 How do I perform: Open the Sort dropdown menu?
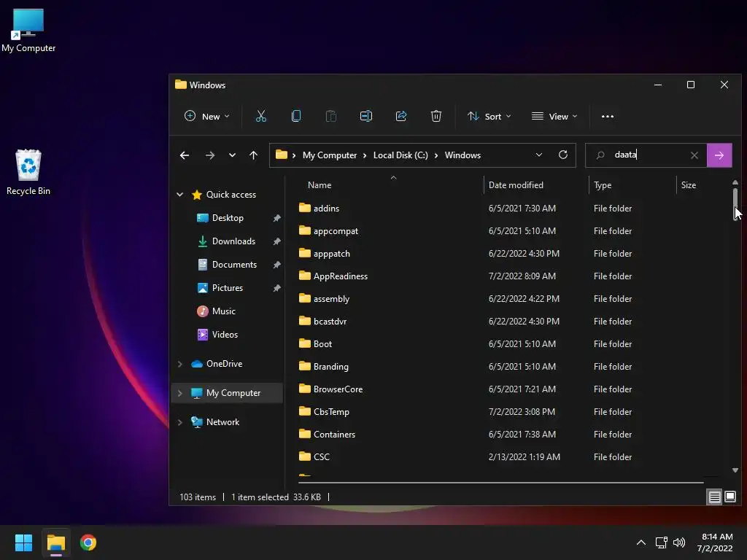coord(489,116)
